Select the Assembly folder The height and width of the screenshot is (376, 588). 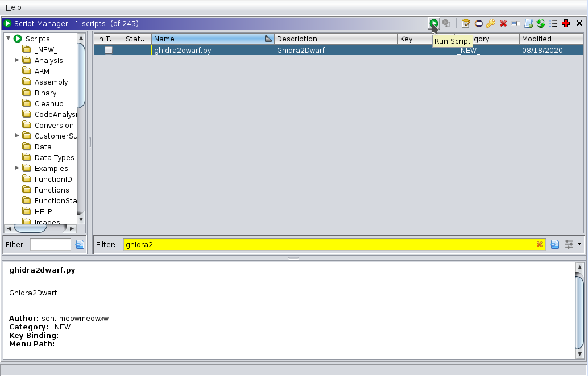pos(51,82)
